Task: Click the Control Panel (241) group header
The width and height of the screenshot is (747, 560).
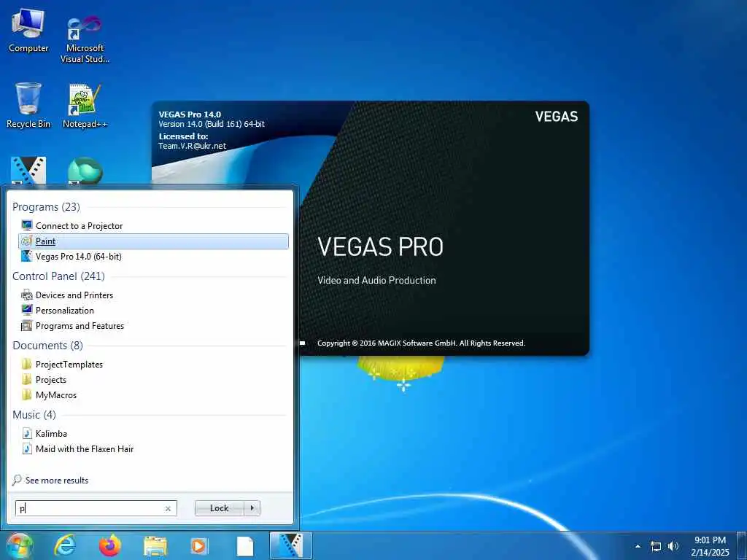Action: (58, 276)
